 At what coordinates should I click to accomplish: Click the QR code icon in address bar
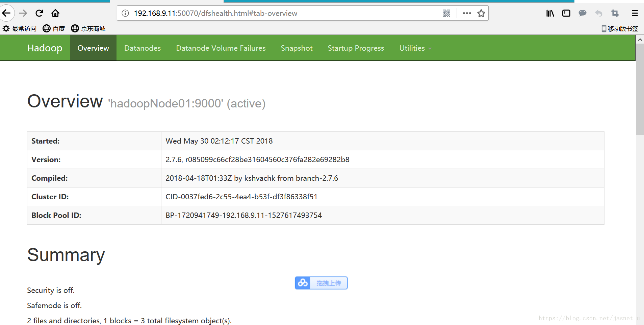click(446, 13)
